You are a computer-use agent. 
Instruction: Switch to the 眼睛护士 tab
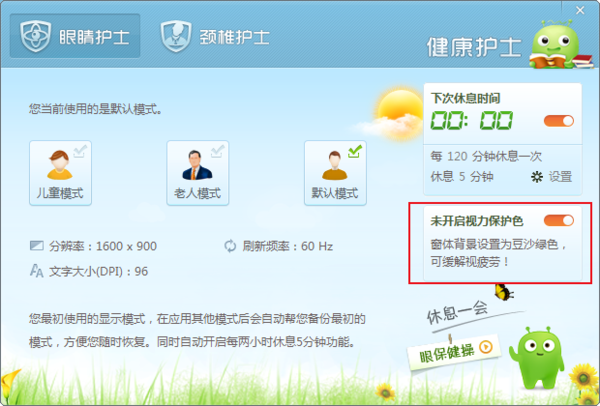(x=75, y=36)
